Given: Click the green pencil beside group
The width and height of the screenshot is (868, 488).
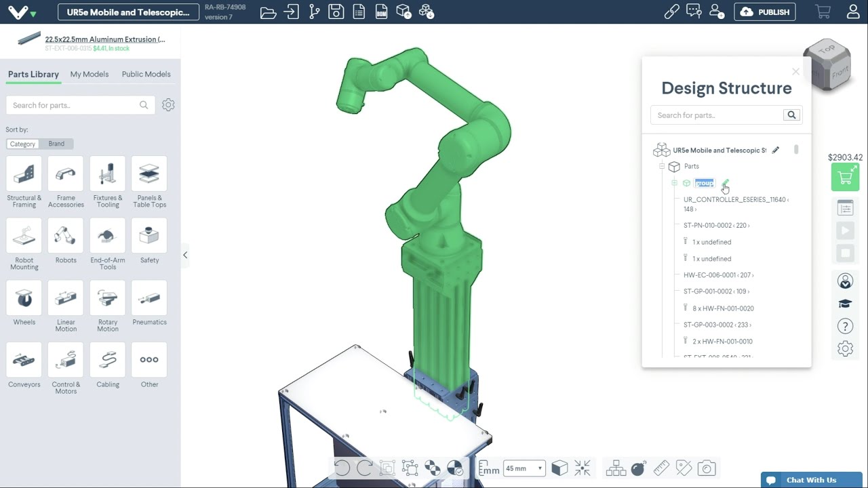Looking at the screenshot, I should click(725, 183).
